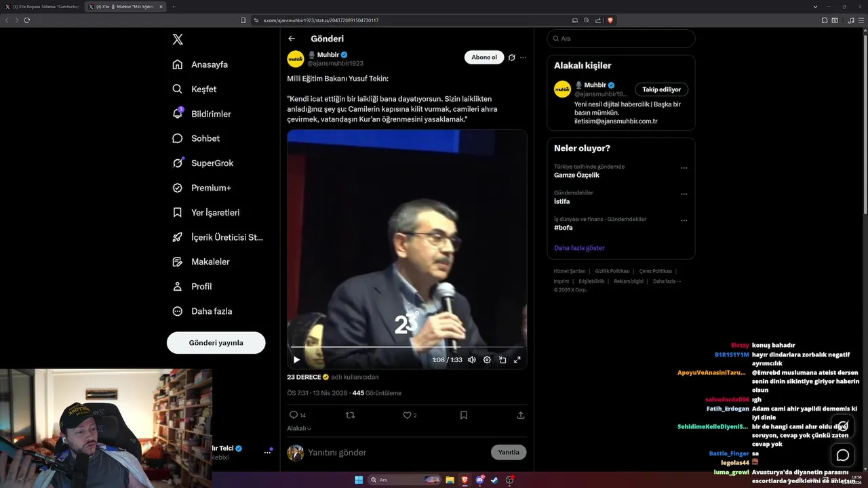Open more options for İstifa trend
Screen dimensions: 868x488
pyautogui.click(x=684, y=194)
